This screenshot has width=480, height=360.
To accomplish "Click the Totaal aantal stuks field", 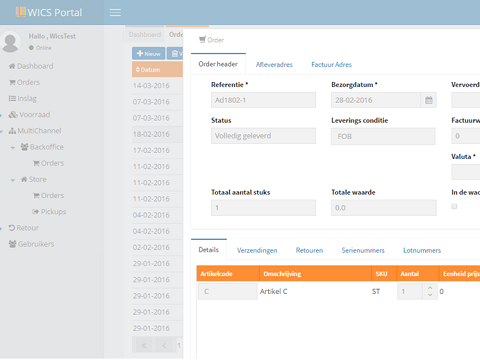I will (263, 208).
